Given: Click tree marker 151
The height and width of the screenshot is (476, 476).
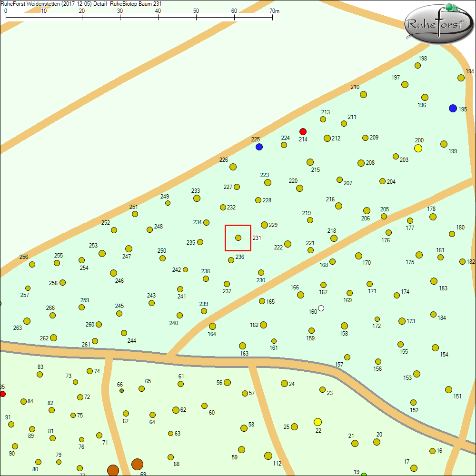Looking at the screenshot, I should [448, 389].
